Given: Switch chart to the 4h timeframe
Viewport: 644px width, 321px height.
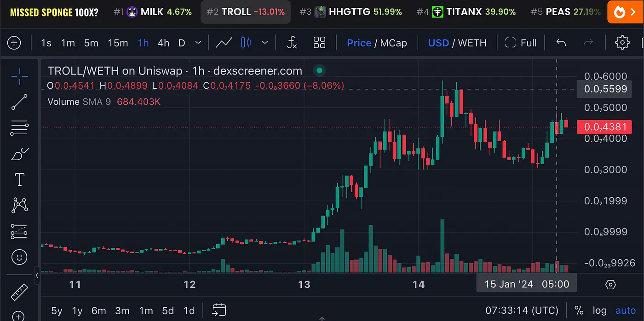Looking at the screenshot, I should [163, 42].
